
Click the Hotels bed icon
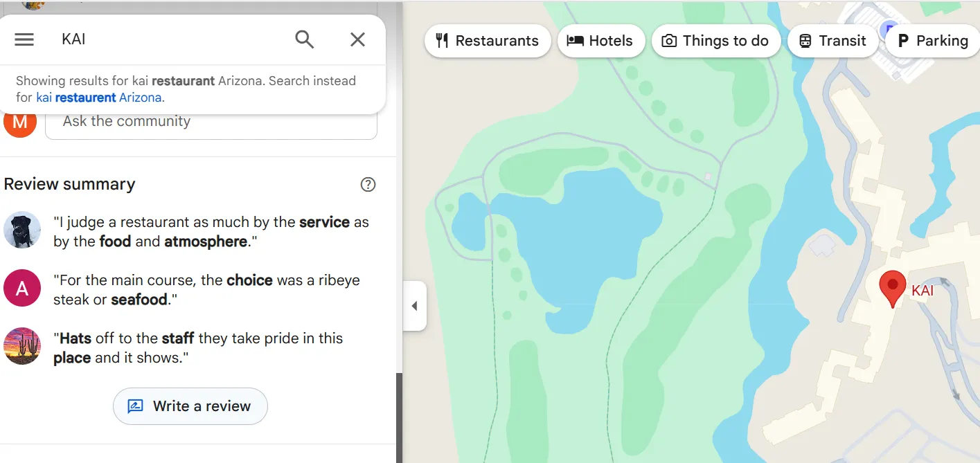coord(573,41)
